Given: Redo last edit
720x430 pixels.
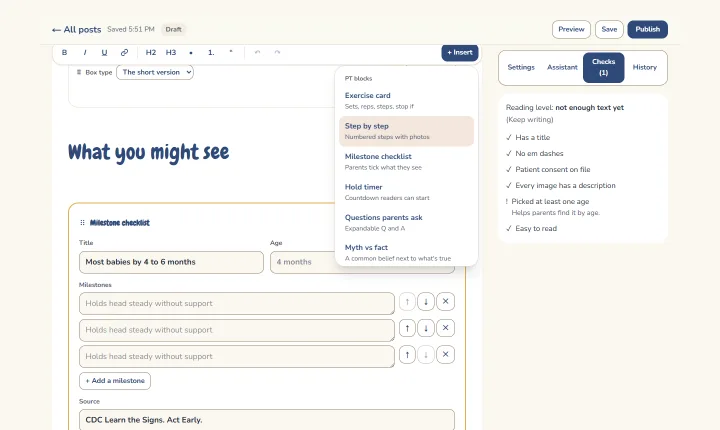Looking at the screenshot, I should 277,52.
